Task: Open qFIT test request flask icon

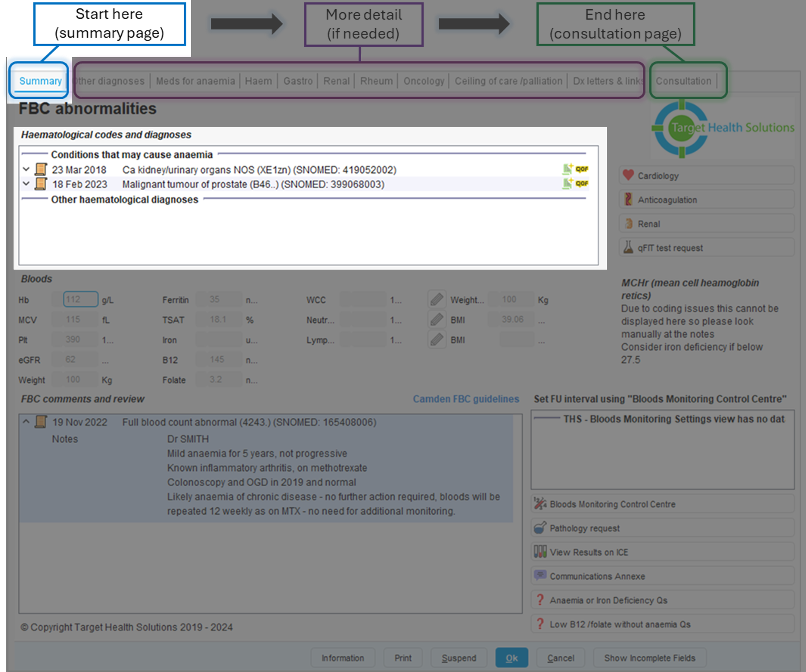Action: (x=628, y=247)
